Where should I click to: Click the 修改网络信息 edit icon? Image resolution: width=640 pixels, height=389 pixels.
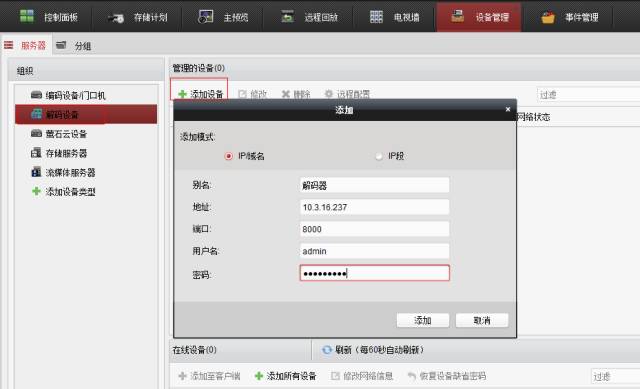[x=335, y=376]
